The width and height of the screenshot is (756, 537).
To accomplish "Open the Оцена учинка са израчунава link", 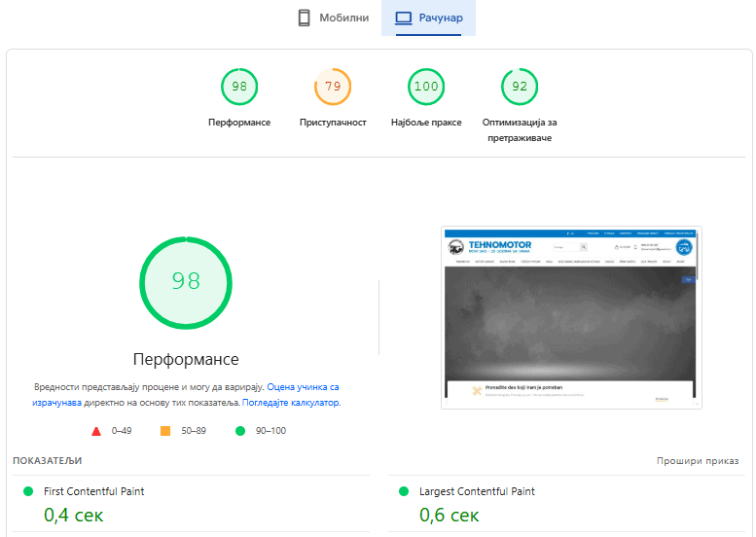I will click(x=303, y=387).
